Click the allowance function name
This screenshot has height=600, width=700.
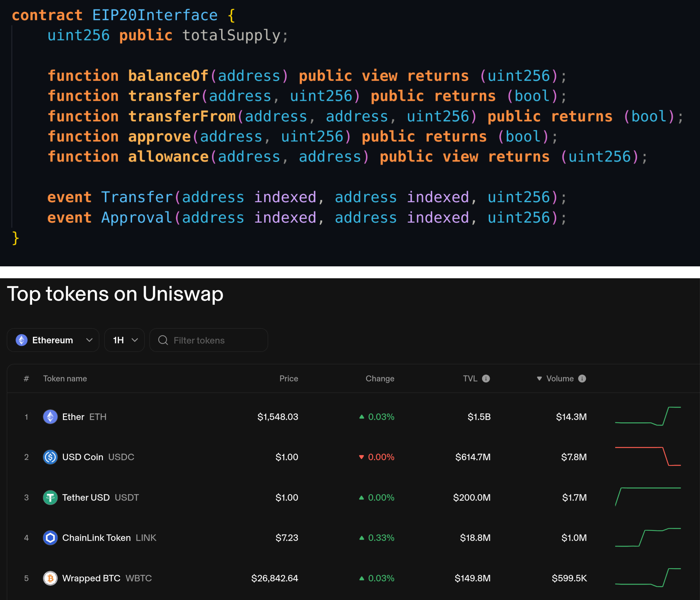click(168, 157)
